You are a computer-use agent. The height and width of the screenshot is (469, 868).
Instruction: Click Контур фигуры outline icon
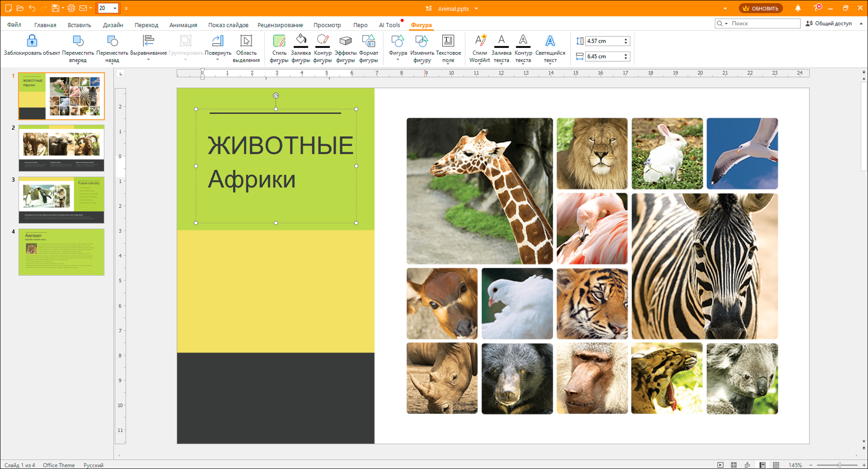tap(323, 41)
